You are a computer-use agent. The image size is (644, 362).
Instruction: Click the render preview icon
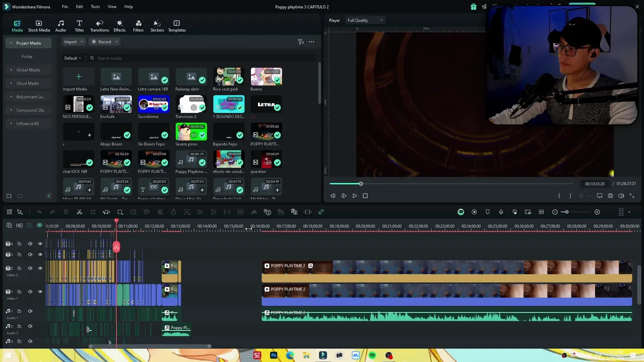(x=474, y=212)
